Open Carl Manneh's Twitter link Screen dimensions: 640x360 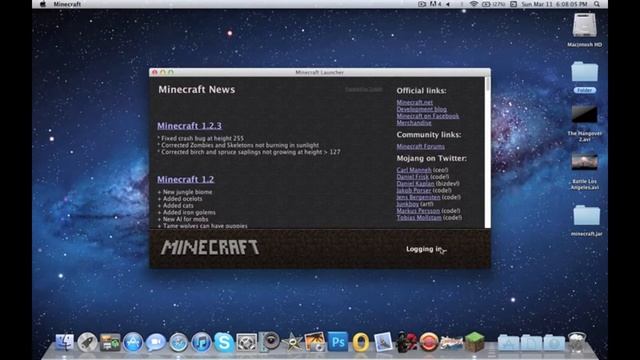(414, 170)
